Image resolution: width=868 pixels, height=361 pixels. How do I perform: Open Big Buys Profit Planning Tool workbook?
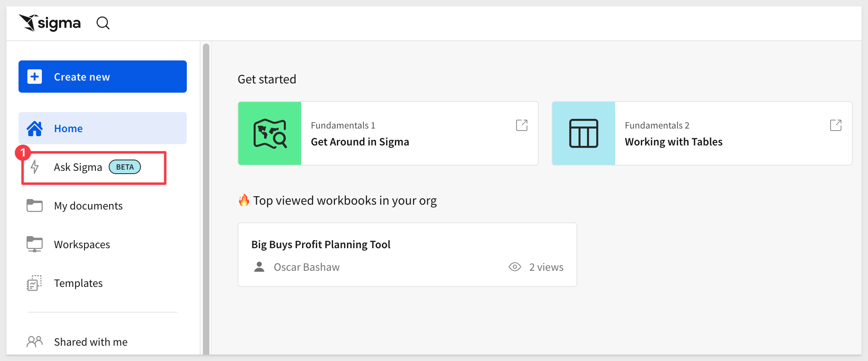[407, 255]
